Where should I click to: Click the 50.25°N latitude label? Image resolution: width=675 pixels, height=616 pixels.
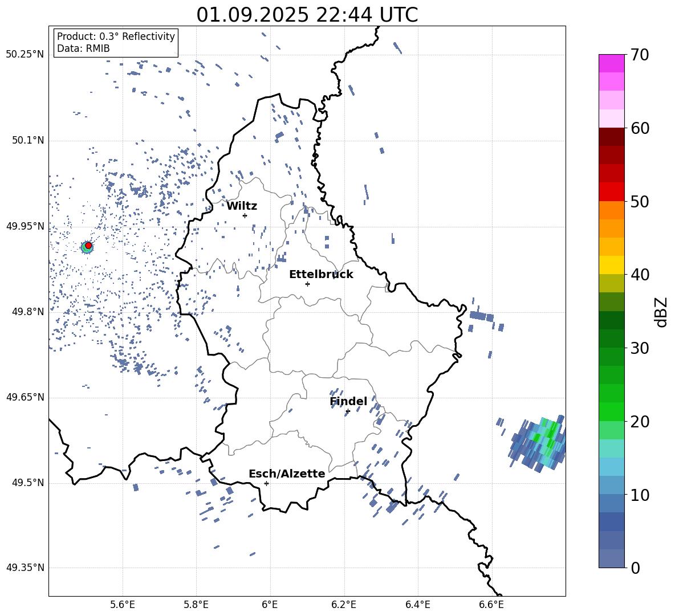tap(25, 55)
